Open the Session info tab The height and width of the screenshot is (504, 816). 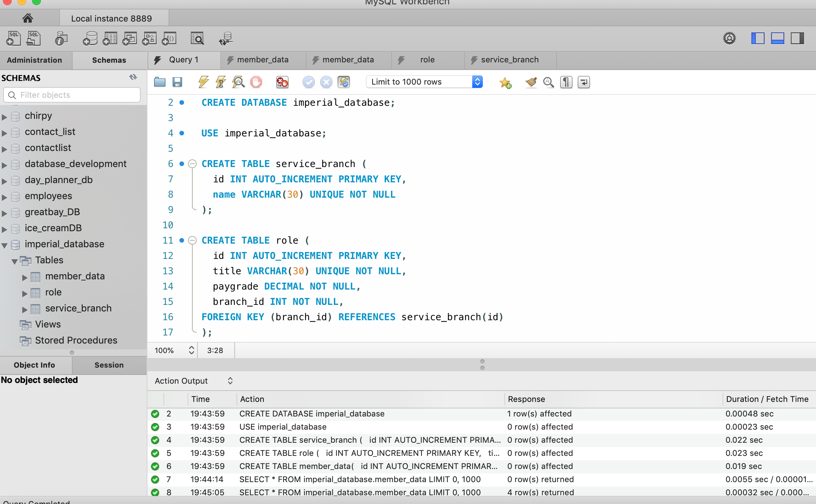point(109,365)
